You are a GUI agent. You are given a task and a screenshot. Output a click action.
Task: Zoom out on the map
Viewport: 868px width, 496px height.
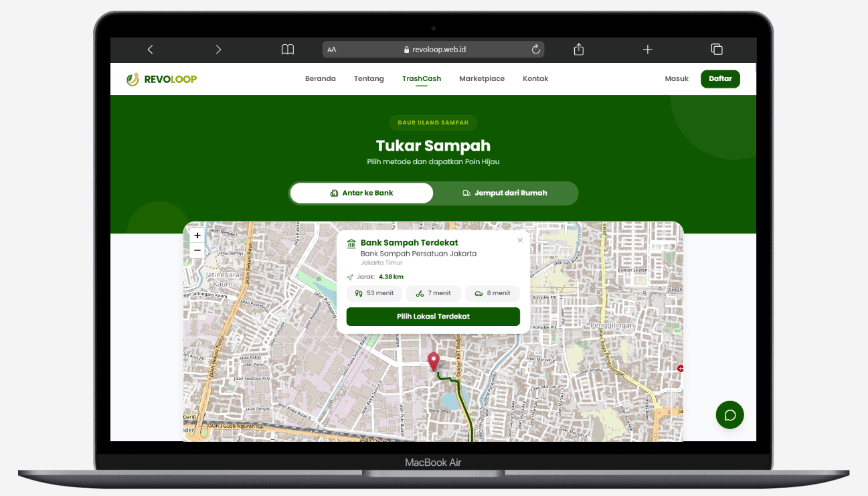click(x=197, y=251)
